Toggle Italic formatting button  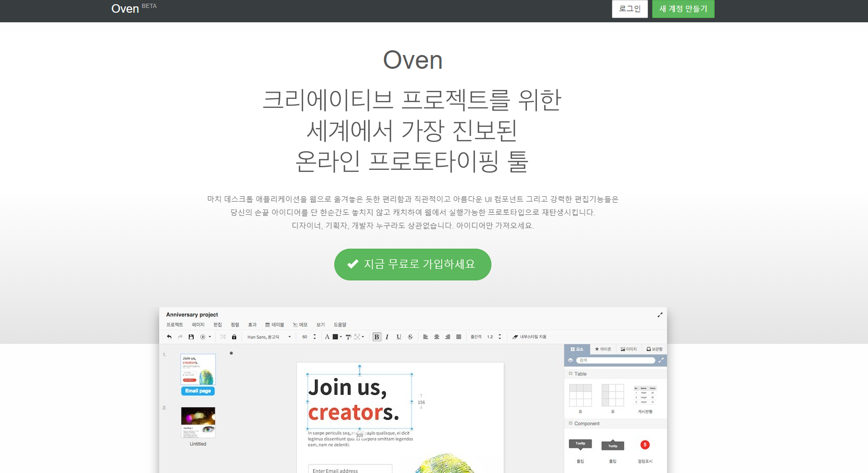click(387, 337)
